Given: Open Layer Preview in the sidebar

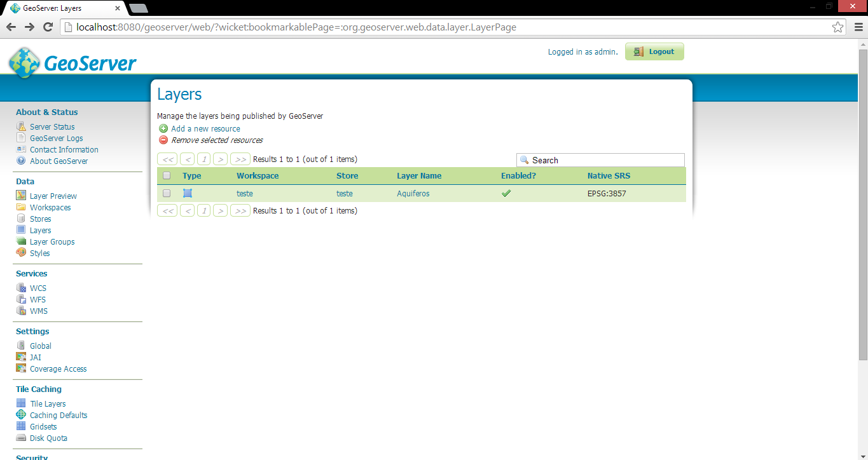Looking at the screenshot, I should point(53,196).
